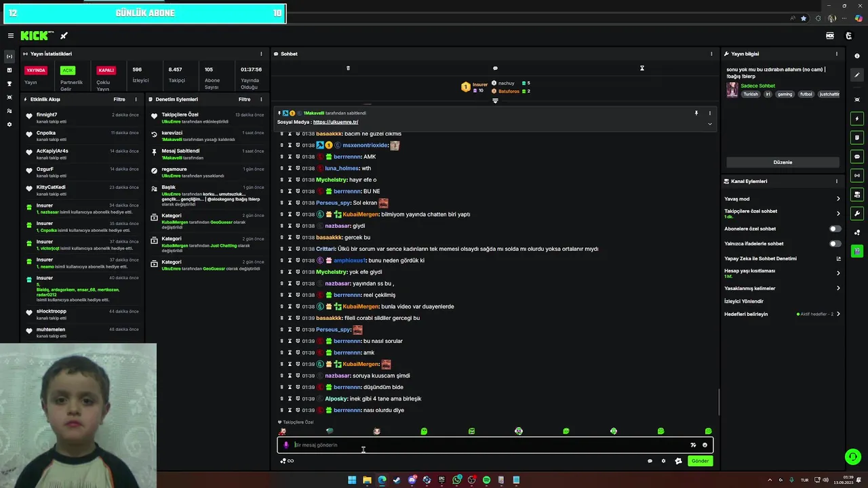Open Spotify from taskbar
This screenshot has height=488, width=868.
click(x=486, y=480)
